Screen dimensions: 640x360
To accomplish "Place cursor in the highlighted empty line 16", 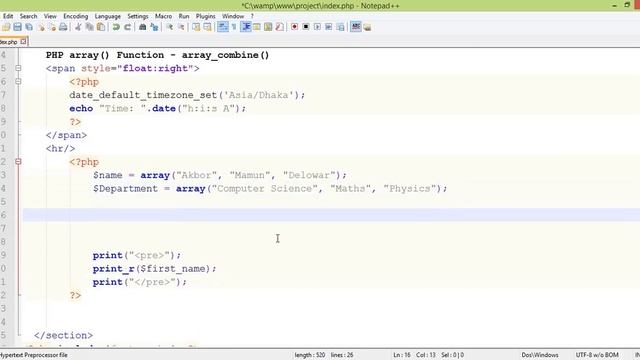I will [x=331, y=215].
